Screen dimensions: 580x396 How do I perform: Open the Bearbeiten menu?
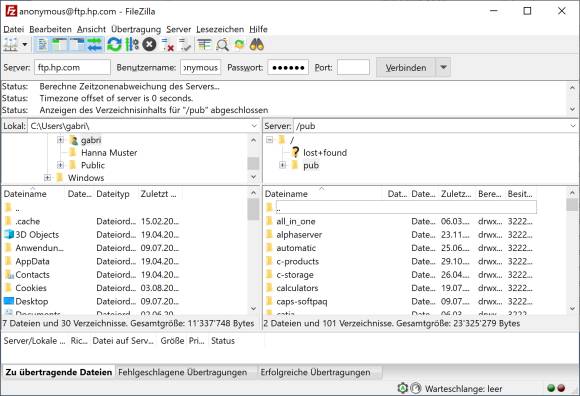pyautogui.click(x=50, y=29)
